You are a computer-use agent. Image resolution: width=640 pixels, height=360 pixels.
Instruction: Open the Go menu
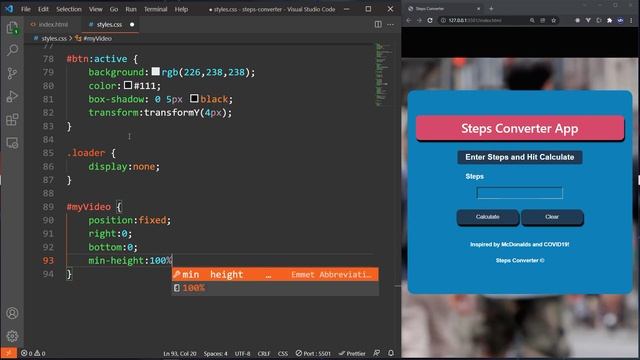pos(114,9)
